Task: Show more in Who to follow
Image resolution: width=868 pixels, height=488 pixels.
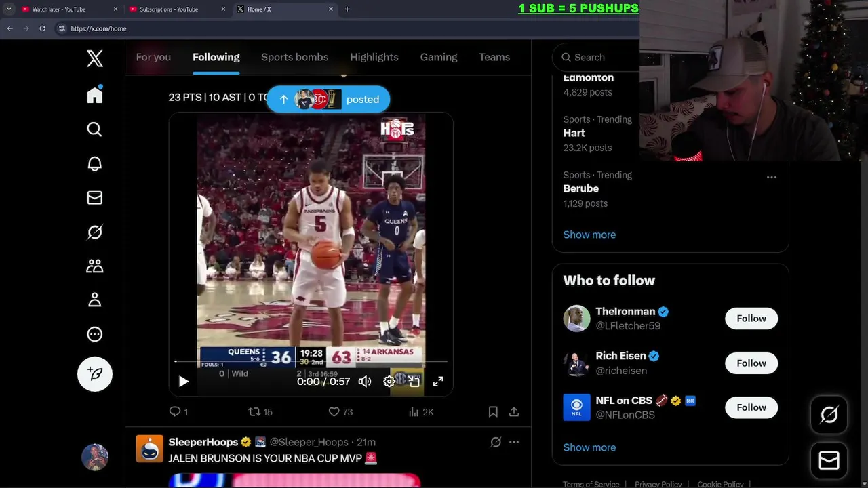Action: 589,447
